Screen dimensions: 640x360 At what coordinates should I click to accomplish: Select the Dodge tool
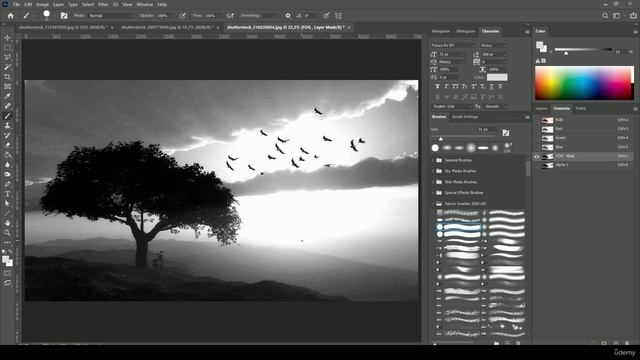7,175
